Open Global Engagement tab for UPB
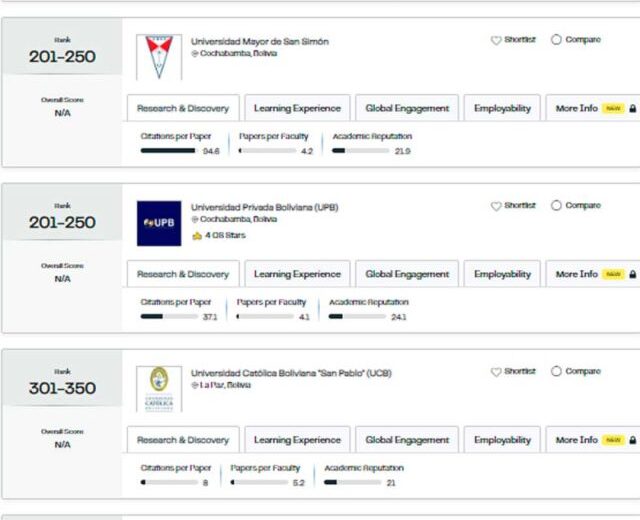The image size is (640, 520). click(x=407, y=274)
